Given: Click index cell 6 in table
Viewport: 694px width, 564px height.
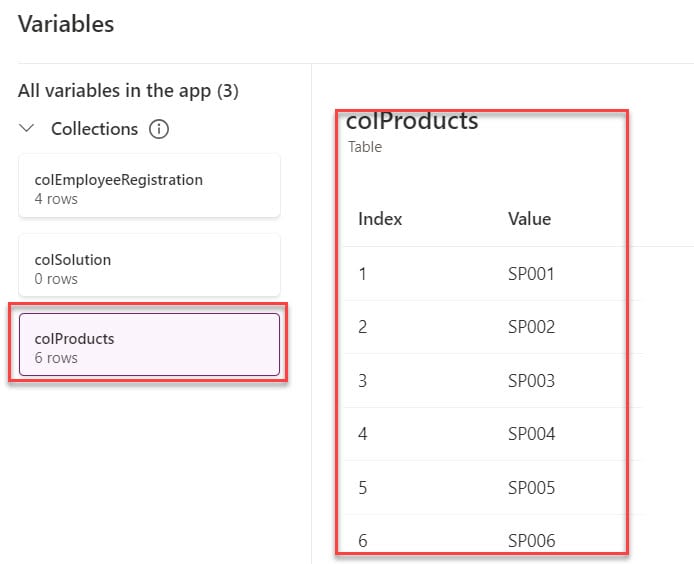Looking at the screenshot, I should (x=362, y=541).
